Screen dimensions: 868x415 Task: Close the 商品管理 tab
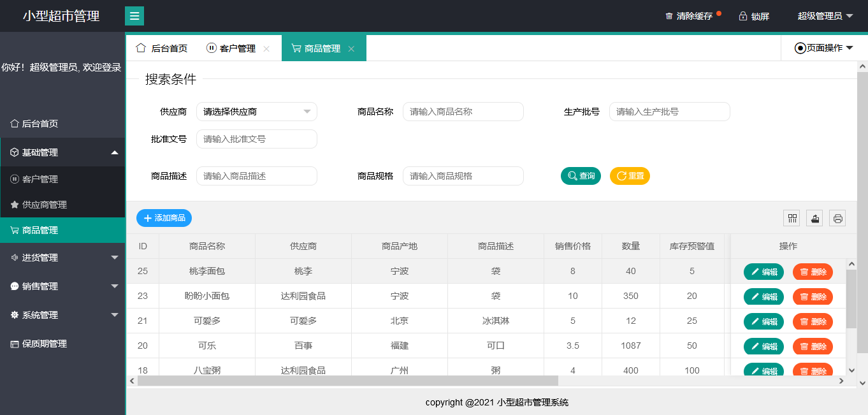pyautogui.click(x=351, y=48)
